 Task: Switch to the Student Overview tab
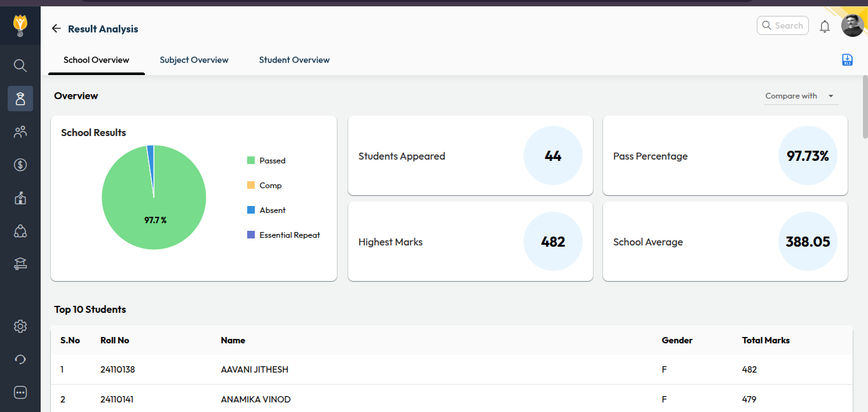294,60
